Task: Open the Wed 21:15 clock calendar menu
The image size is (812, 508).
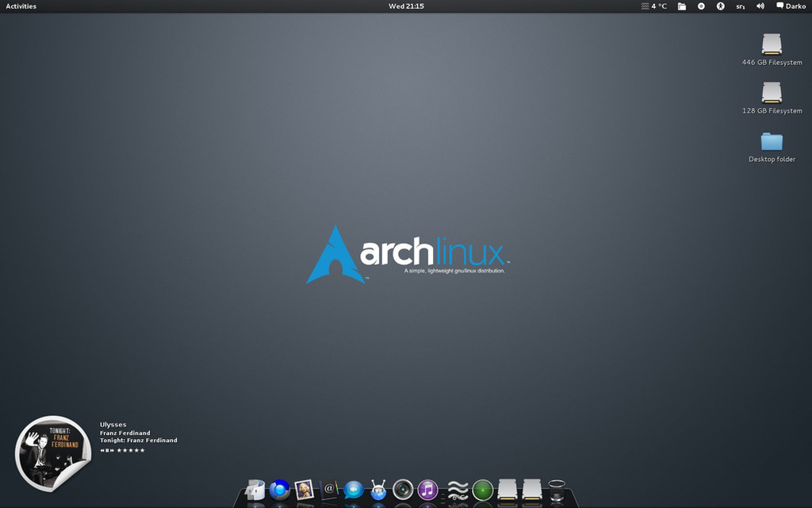Action: 406,6
